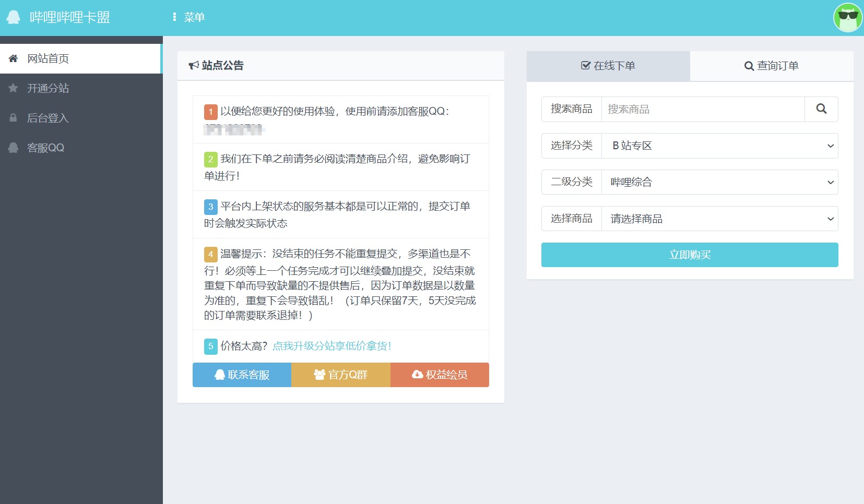
Task: Click the 二级分类 label
Action: pos(572,182)
